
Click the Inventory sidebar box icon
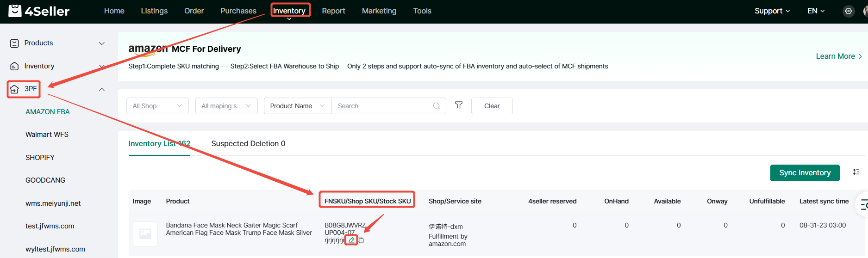pyautogui.click(x=14, y=66)
